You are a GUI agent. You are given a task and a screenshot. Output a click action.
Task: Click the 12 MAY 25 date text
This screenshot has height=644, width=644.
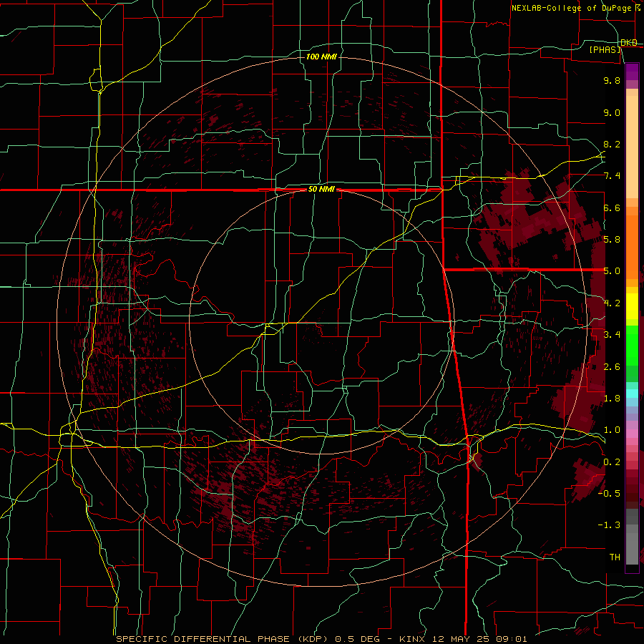(x=462, y=639)
